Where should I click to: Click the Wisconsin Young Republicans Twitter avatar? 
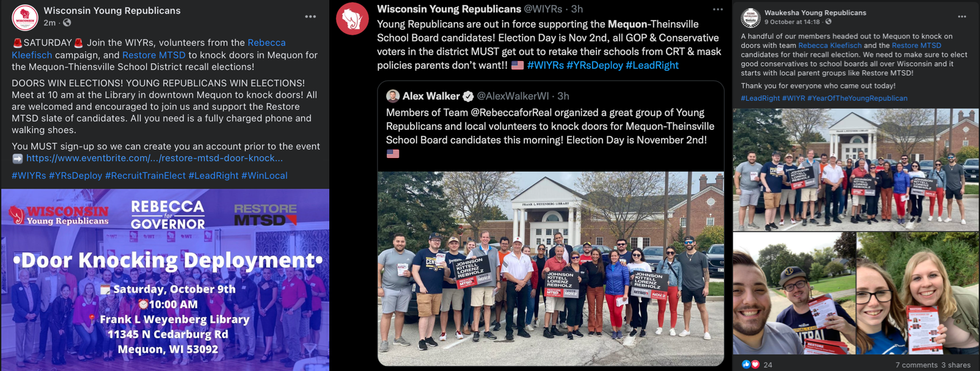tap(353, 19)
